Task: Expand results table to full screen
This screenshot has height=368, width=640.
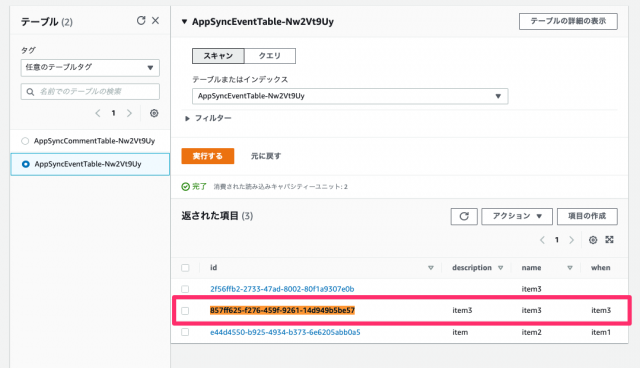Action: [x=609, y=239]
